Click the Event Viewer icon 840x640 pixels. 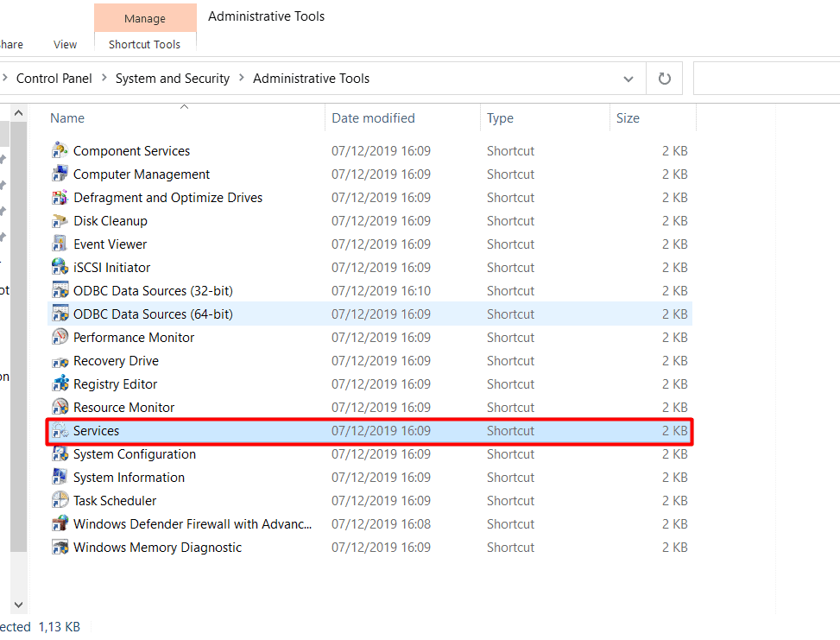(60, 244)
